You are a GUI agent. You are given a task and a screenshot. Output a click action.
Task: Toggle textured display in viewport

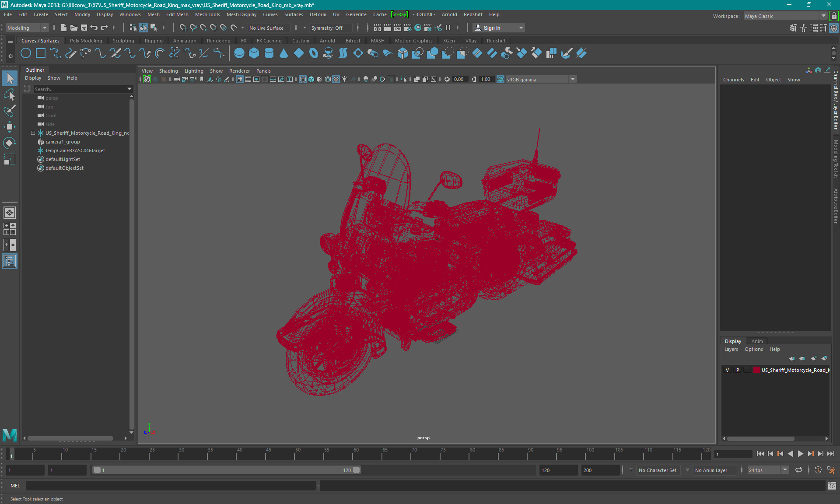(336, 79)
